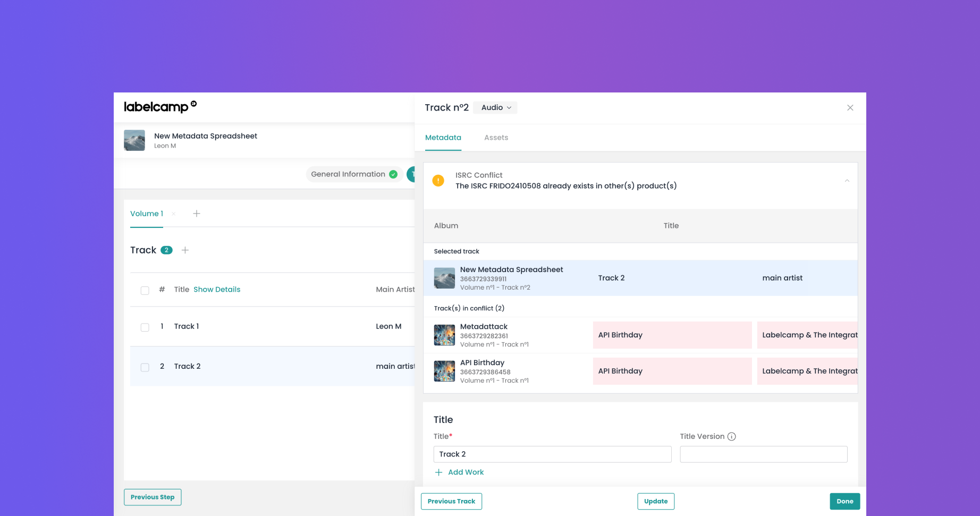Screen dimensions: 980x516
Task: Check the Track 2 row checkbox
Action: pos(145,367)
